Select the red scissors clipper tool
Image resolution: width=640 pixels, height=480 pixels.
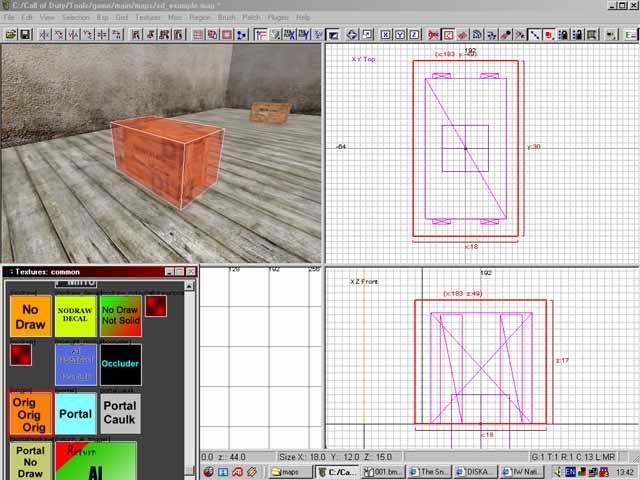[432, 34]
